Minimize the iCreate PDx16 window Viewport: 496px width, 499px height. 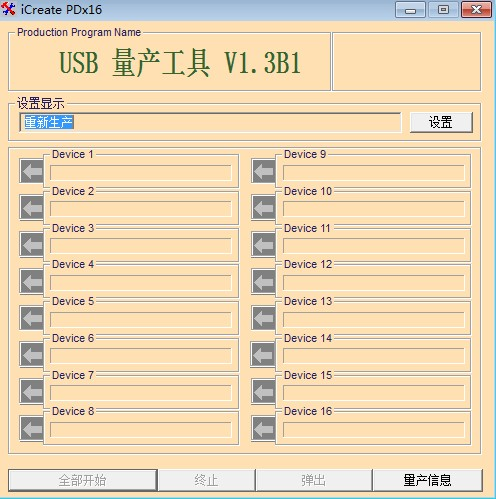tap(410, 9)
